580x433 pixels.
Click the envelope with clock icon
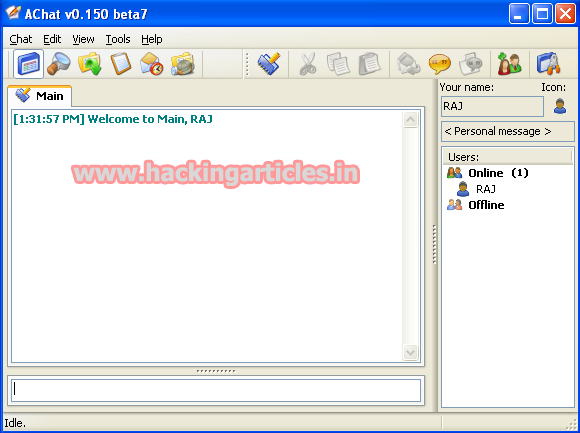pos(152,64)
